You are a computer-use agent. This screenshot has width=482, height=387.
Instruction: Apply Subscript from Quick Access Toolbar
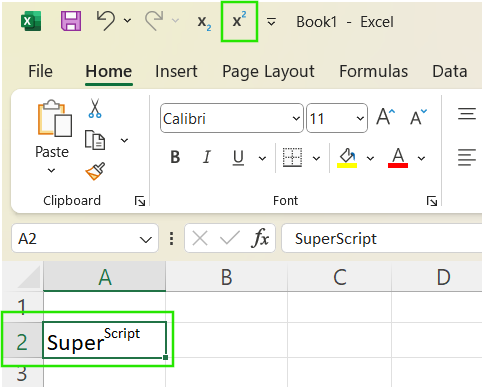[204, 22]
